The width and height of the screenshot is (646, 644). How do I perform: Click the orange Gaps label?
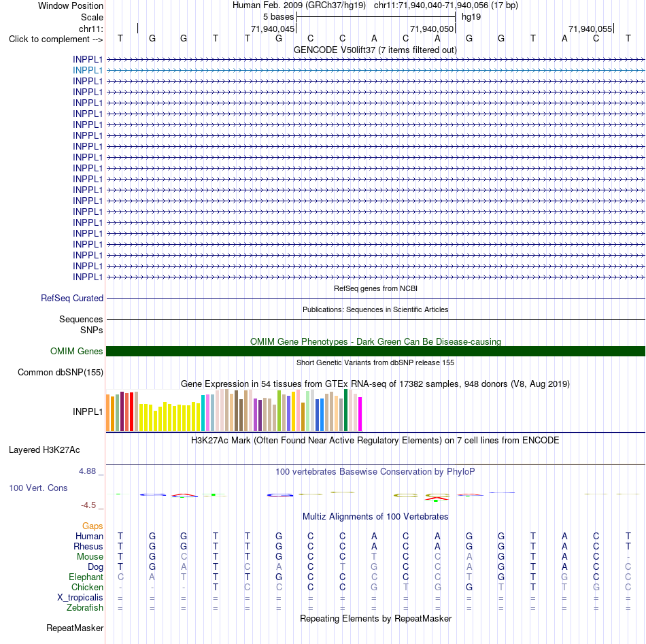[x=92, y=526]
